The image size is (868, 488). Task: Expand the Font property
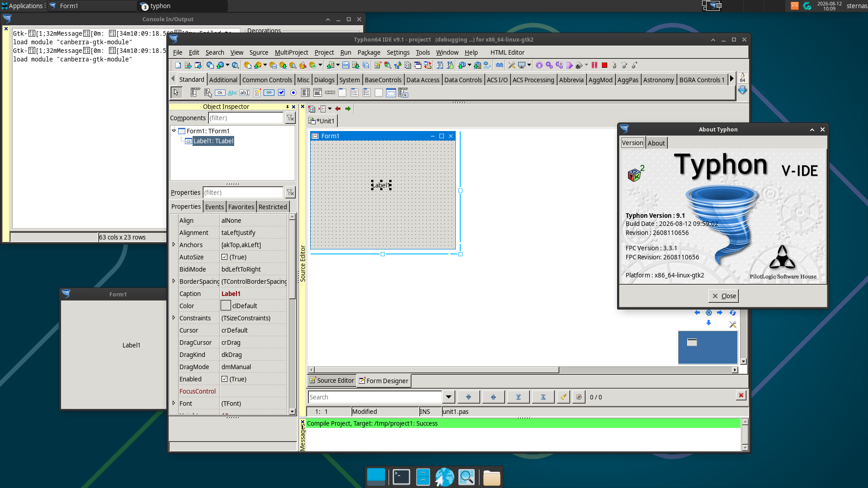pos(174,403)
